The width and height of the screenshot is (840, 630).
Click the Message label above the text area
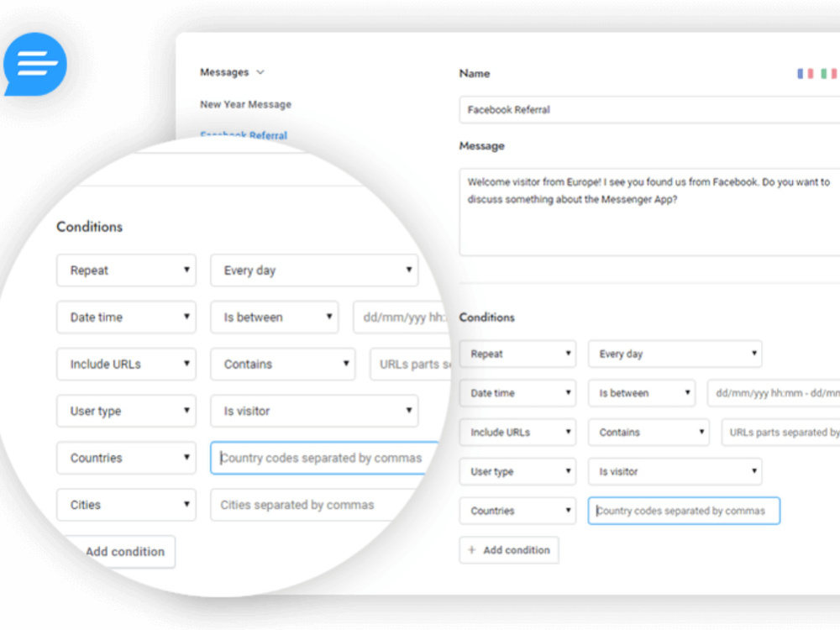(x=481, y=146)
